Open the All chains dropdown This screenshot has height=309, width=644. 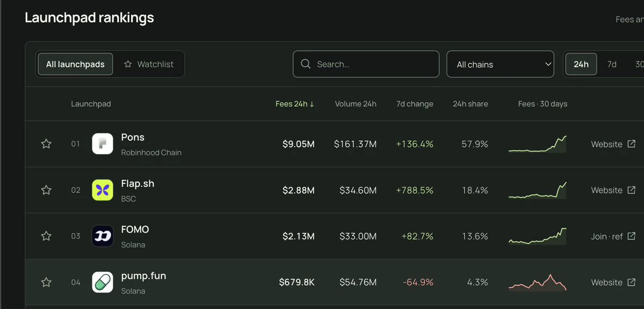click(500, 64)
